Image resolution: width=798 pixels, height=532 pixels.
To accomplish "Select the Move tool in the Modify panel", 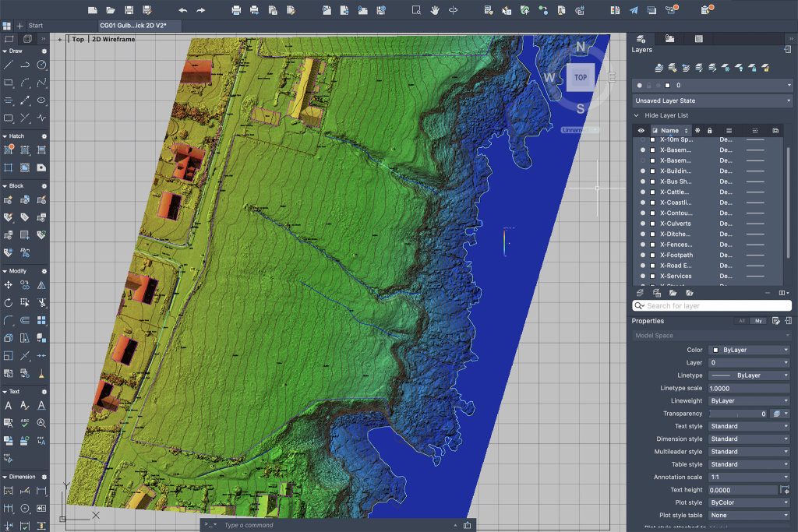I will pos(9,285).
